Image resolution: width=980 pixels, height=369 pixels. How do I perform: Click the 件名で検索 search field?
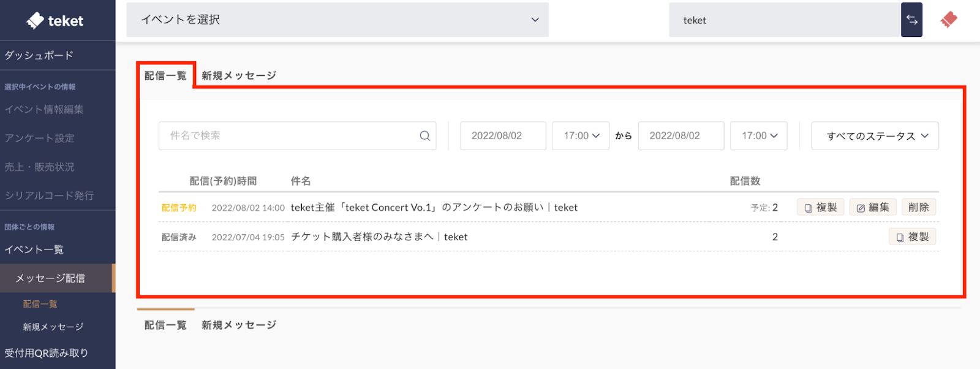pos(288,136)
